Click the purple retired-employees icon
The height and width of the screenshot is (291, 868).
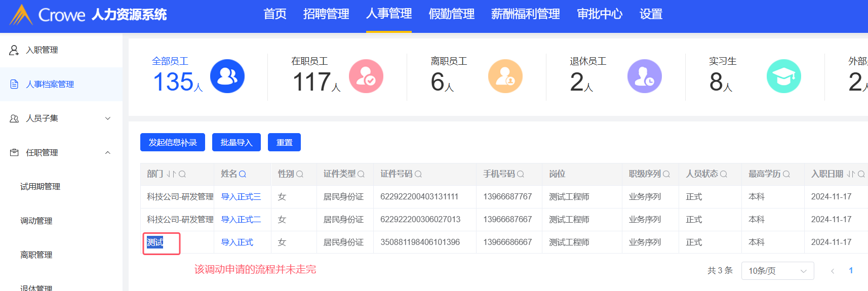[644, 76]
